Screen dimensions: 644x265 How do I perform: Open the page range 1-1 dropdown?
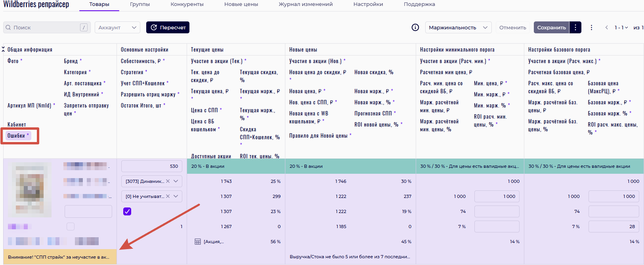tap(621, 27)
